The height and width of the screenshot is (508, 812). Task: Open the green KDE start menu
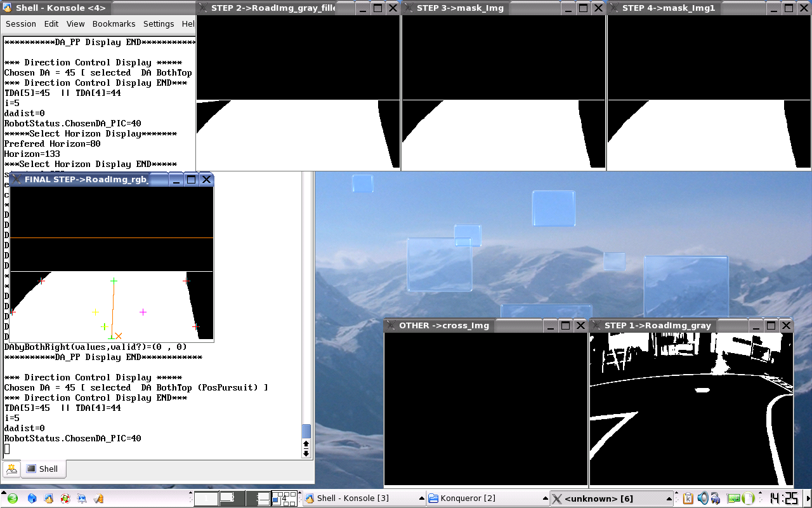[12, 498]
